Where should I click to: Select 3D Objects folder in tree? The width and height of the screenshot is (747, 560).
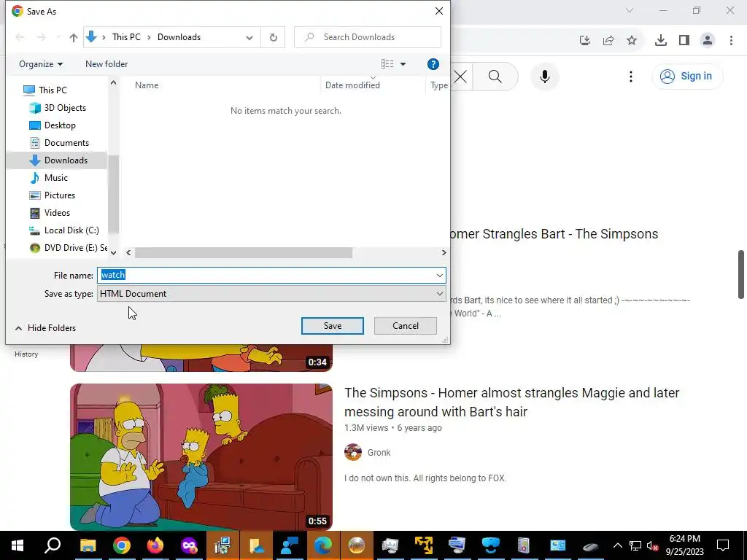65,108
